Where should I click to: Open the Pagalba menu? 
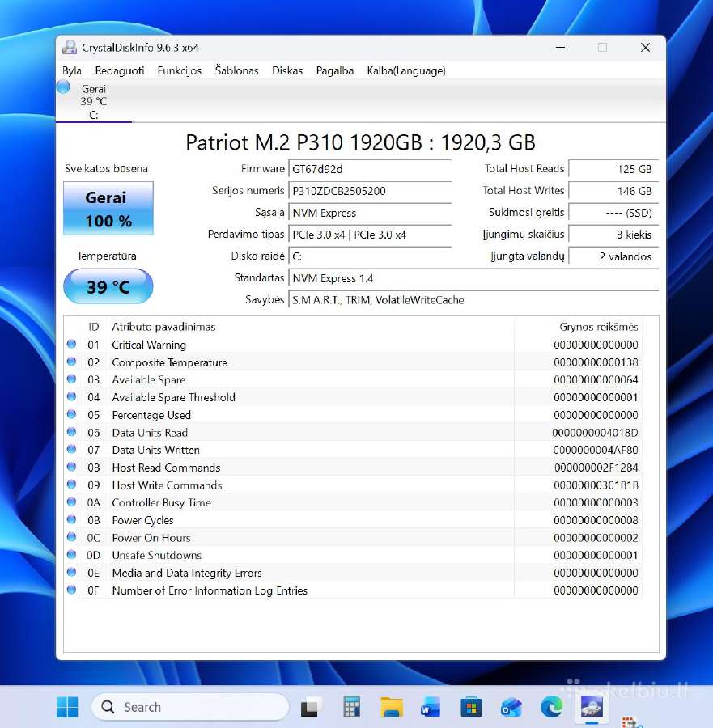coord(335,70)
